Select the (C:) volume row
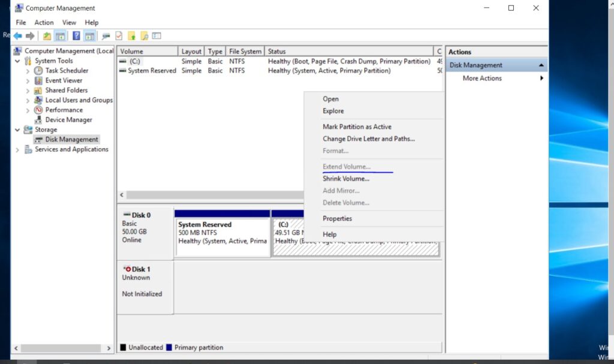 click(279, 61)
